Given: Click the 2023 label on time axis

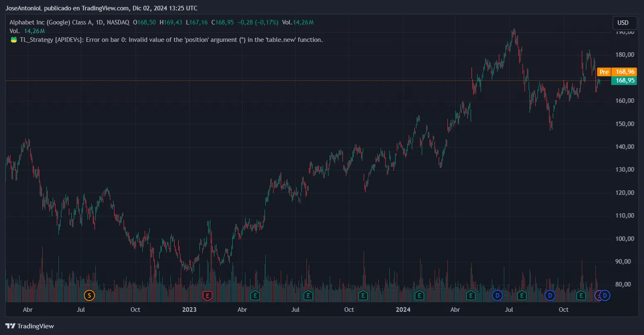Looking at the screenshot, I should (x=190, y=310).
